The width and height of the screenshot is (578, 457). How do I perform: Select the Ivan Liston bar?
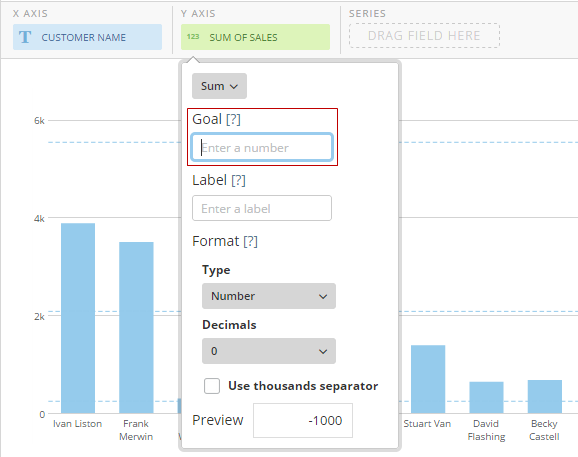click(x=78, y=318)
